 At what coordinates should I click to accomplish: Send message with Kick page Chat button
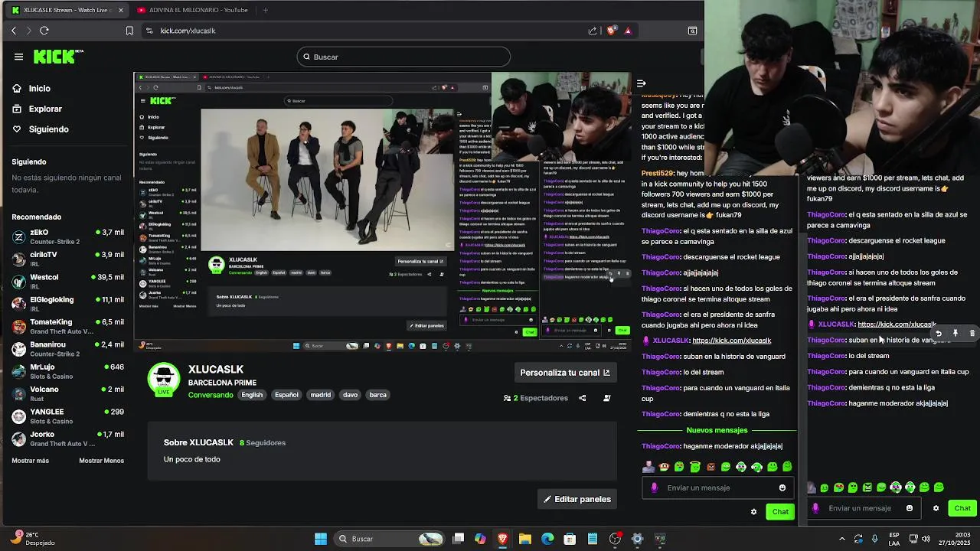[780, 512]
